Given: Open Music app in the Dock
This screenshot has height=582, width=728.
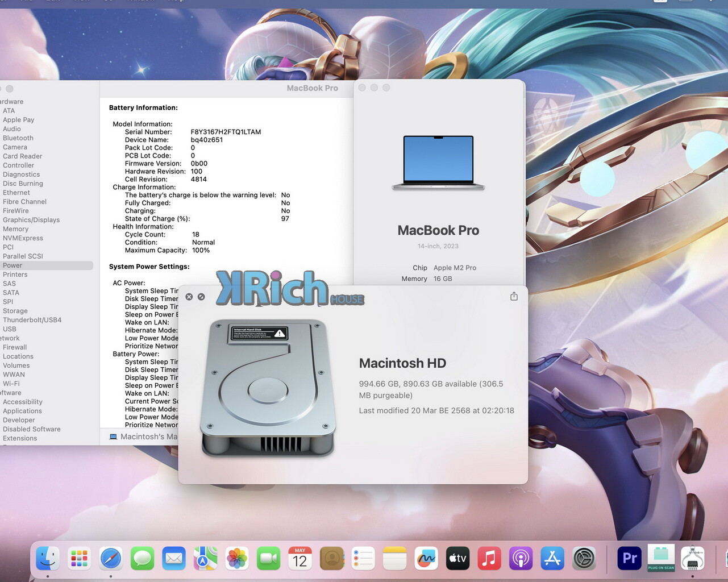Looking at the screenshot, I should [x=489, y=558].
